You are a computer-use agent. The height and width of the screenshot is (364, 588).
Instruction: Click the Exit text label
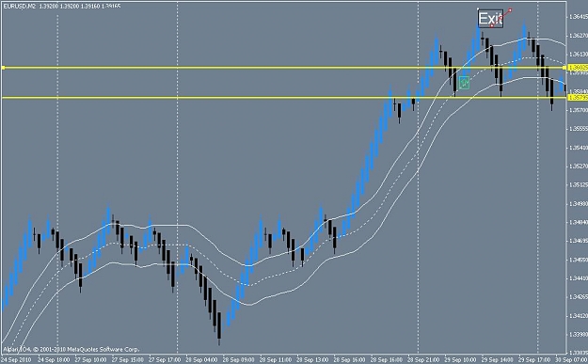click(490, 19)
